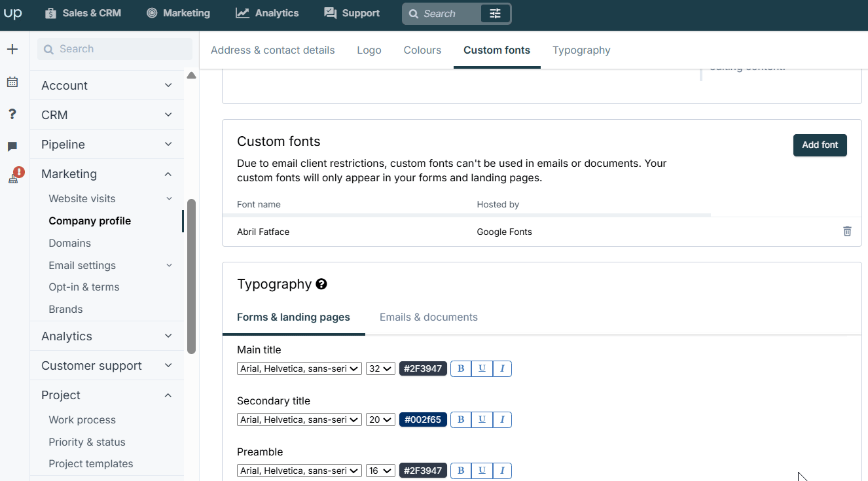Expand Website visits submenu
Image resolution: width=868 pixels, height=481 pixels.
[x=169, y=198]
